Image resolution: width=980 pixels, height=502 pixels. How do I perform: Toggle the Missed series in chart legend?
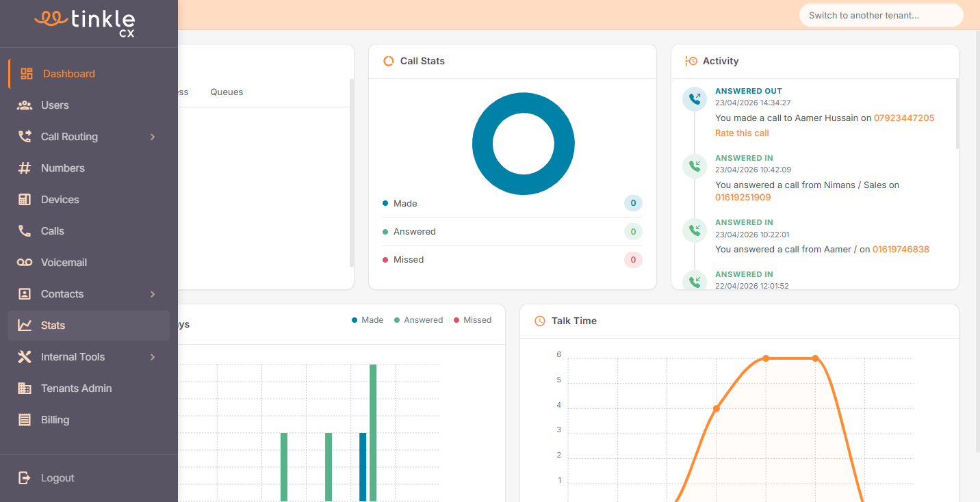coord(472,320)
